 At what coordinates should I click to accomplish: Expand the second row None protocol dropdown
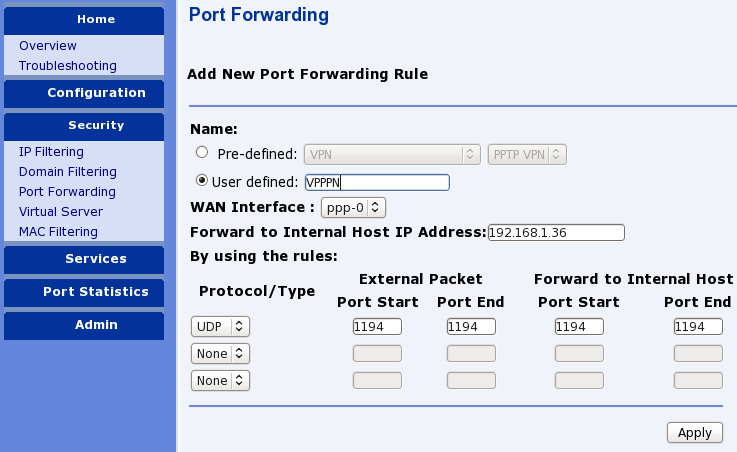220,353
